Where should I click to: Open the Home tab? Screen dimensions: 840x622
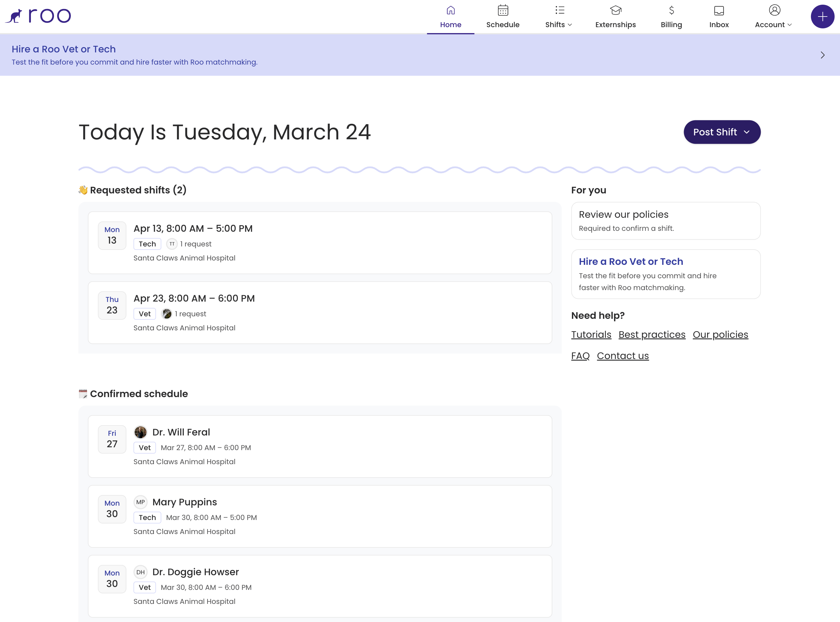451,17
